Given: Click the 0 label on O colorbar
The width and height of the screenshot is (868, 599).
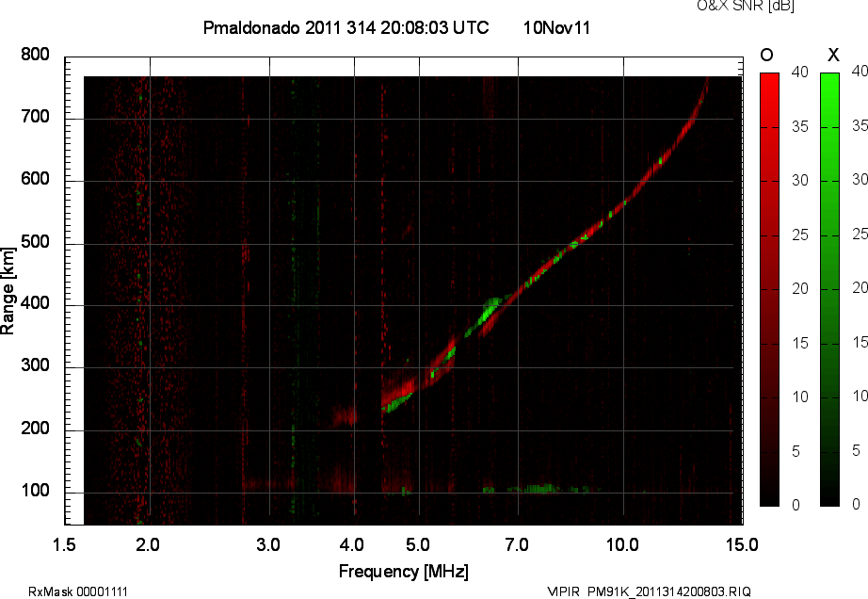Looking at the screenshot, I should (x=796, y=505).
